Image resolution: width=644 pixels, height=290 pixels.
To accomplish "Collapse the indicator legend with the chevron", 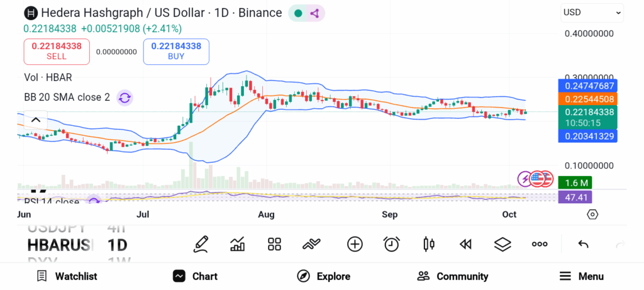I will pyautogui.click(x=36, y=120).
